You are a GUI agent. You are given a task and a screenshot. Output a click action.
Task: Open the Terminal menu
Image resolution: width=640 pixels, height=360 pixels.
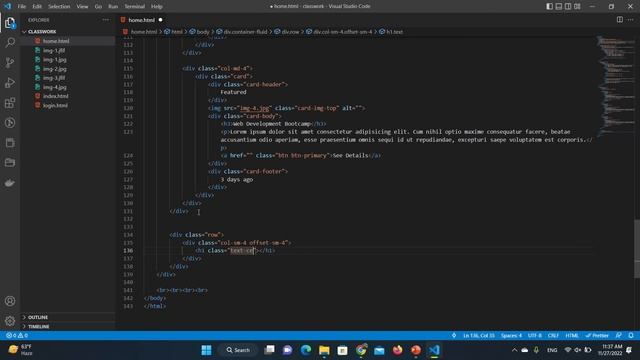135,7
